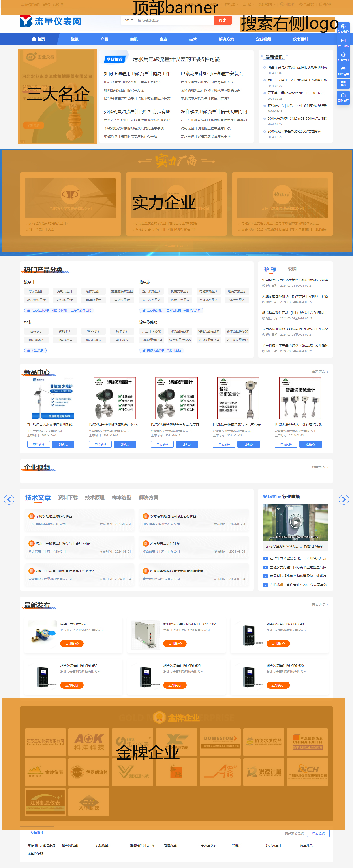Image resolution: width=353 pixels, height=868 pixels.
Task: Click the orange 搜索 button
Action: pos(222,20)
